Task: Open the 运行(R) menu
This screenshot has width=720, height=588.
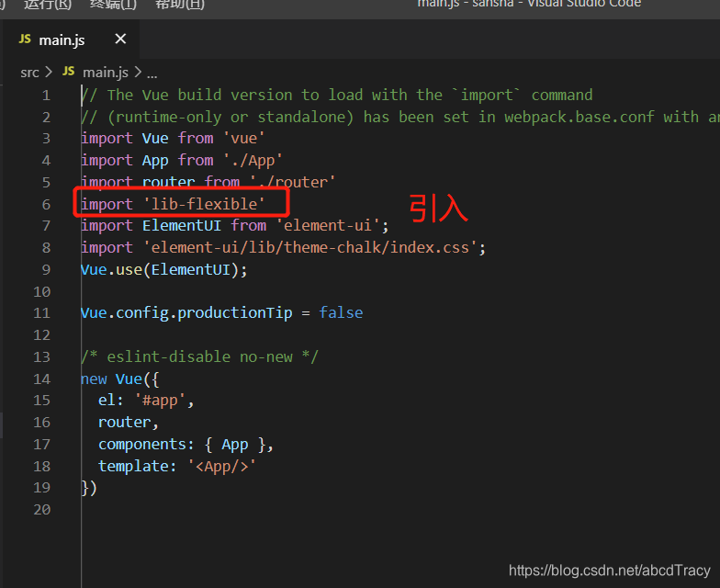Action: pyautogui.click(x=48, y=5)
